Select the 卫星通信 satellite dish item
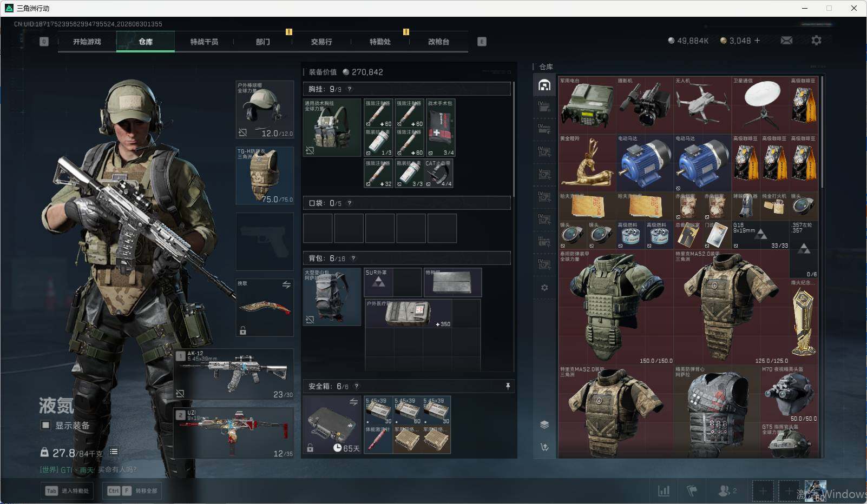867x504 pixels. click(x=760, y=105)
